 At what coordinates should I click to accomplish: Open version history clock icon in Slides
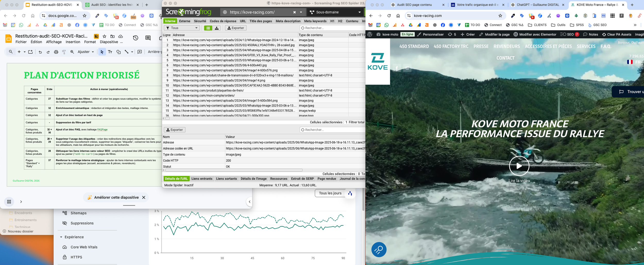point(135,38)
